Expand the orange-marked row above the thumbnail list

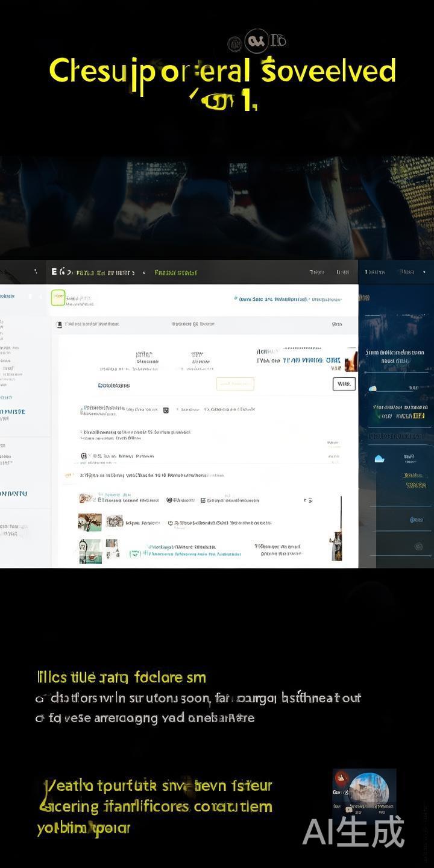click(69, 476)
